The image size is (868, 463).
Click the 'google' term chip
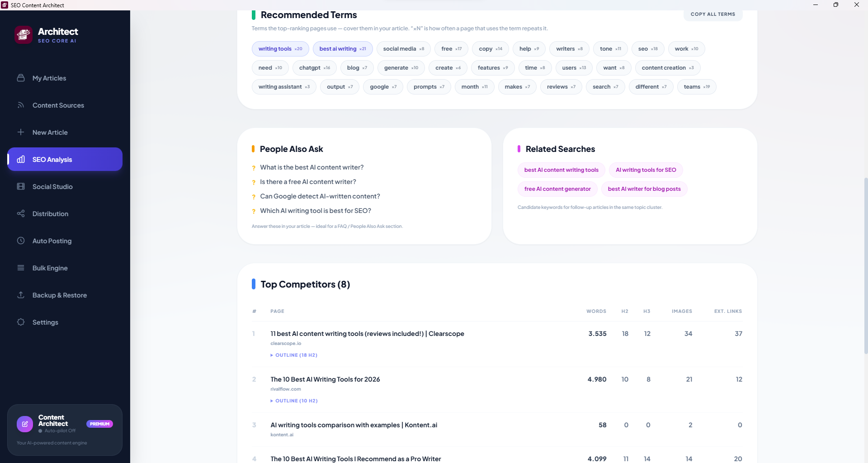coord(383,87)
